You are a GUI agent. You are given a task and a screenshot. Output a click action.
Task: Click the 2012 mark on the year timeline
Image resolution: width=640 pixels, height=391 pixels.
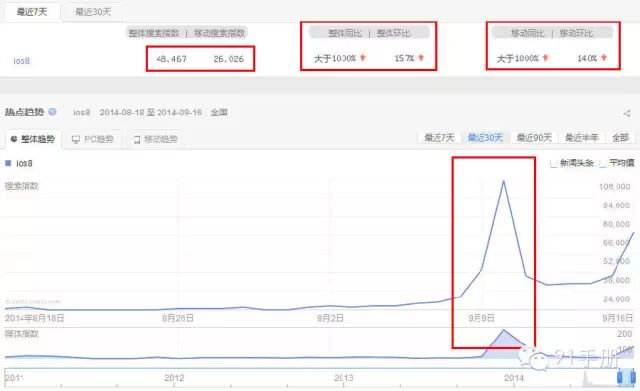click(x=174, y=378)
